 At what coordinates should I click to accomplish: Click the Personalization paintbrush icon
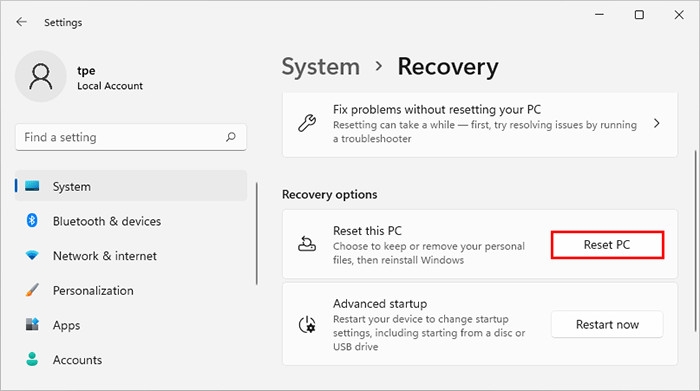coord(32,290)
